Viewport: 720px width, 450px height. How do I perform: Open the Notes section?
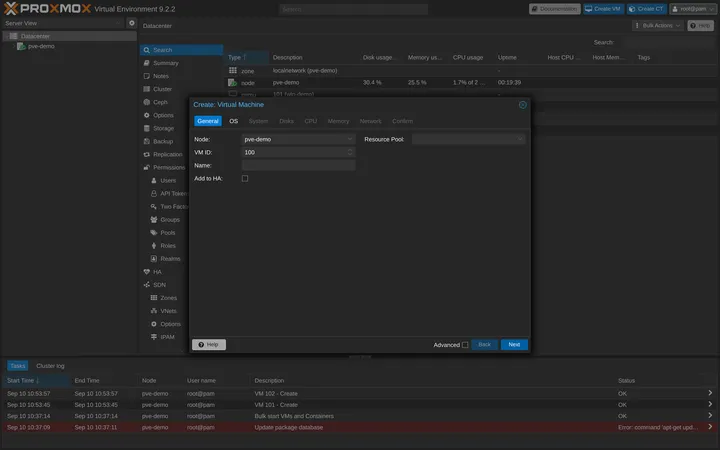pyautogui.click(x=161, y=76)
